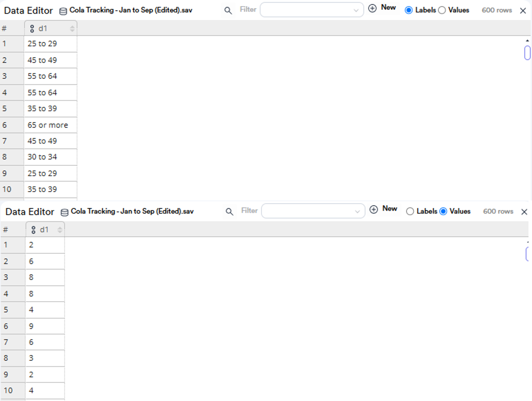Click plus New icon in top Data Editor
Viewport: 532px width, 401px height.
[372, 8]
